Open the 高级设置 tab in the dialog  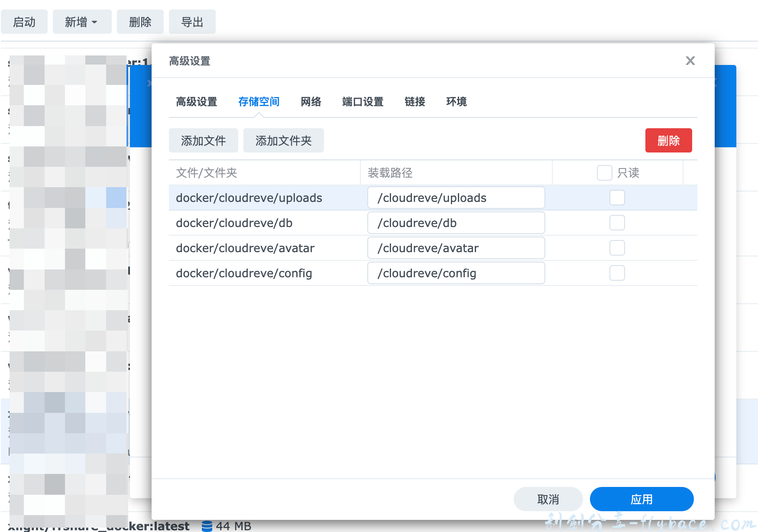tap(196, 102)
